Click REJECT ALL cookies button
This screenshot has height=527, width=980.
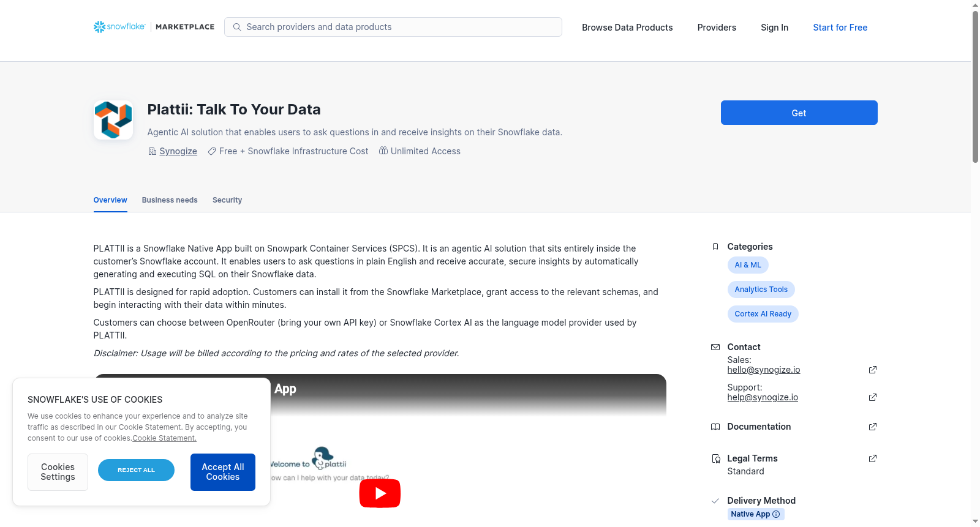[136, 470]
